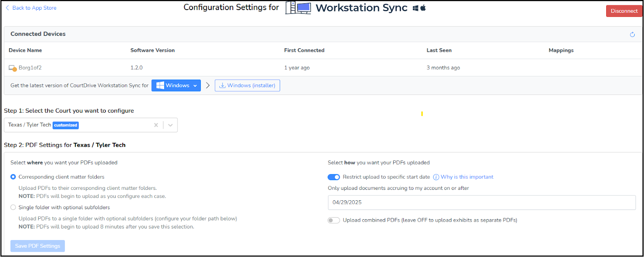
Task: Click the refresh Connected Devices icon
Action: click(x=632, y=35)
